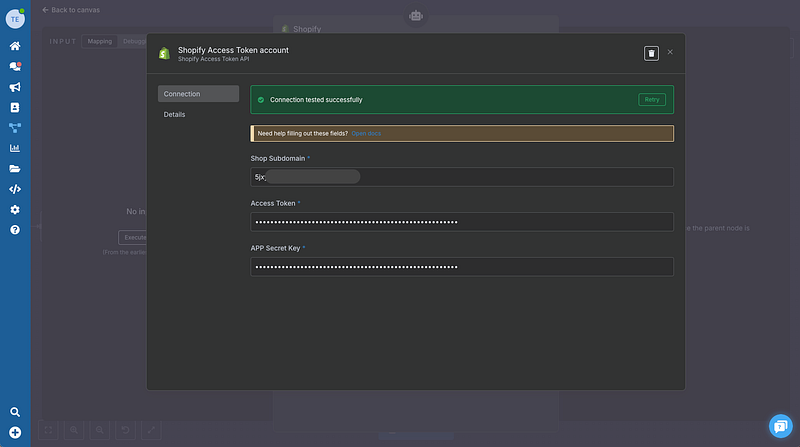Click the help question mark icon
This screenshot has height=447, width=800.
[x=15, y=230]
